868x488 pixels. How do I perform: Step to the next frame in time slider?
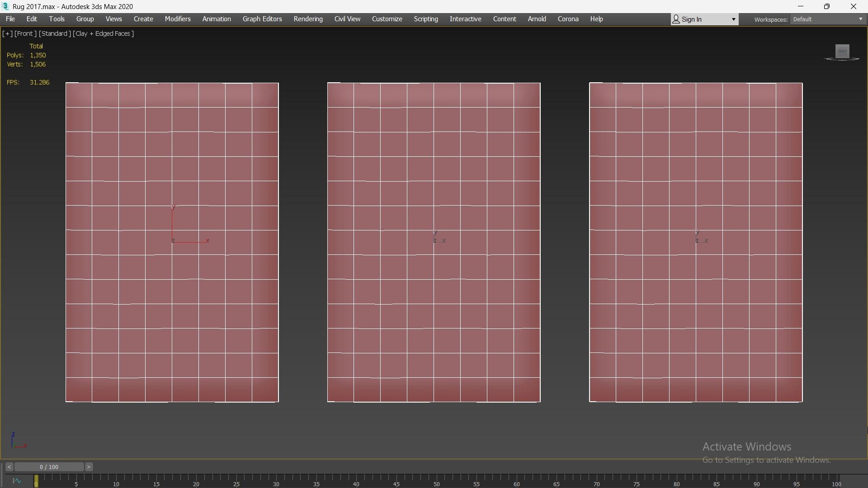[x=89, y=467]
